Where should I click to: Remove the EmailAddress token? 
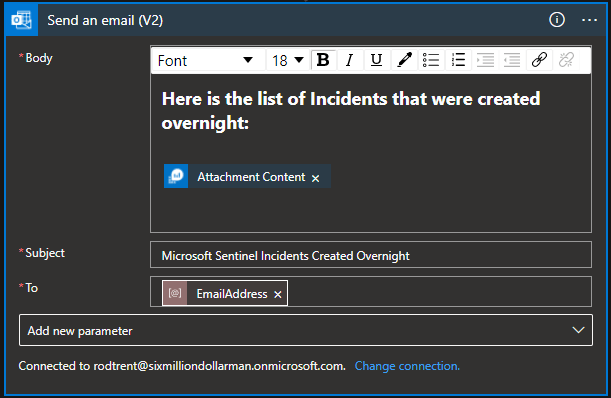(277, 295)
